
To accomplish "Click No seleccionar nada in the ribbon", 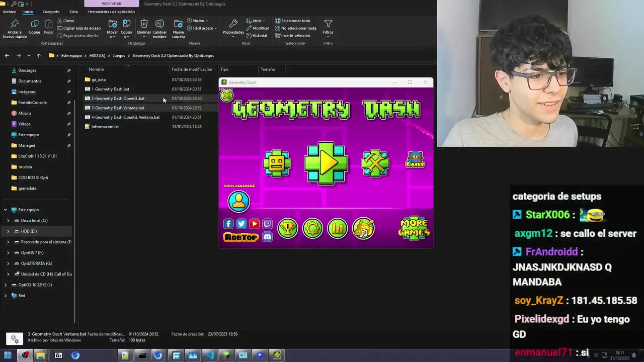I will tap(296, 28).
